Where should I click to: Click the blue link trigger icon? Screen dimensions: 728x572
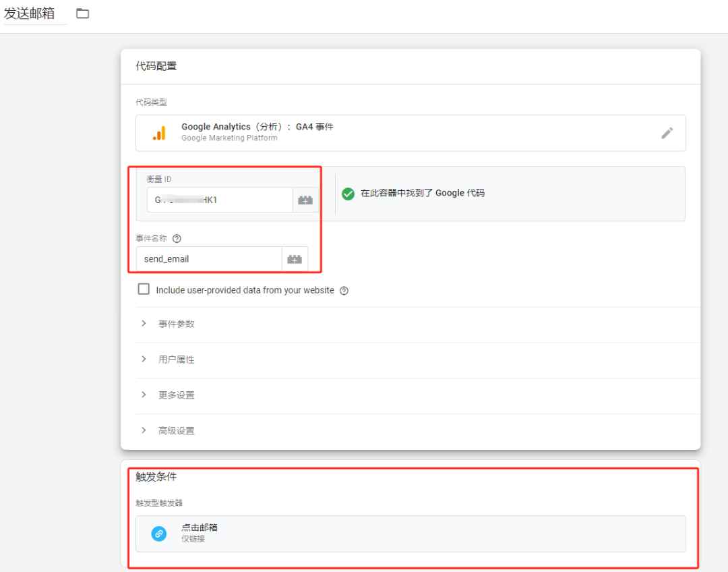click(159, 534)
